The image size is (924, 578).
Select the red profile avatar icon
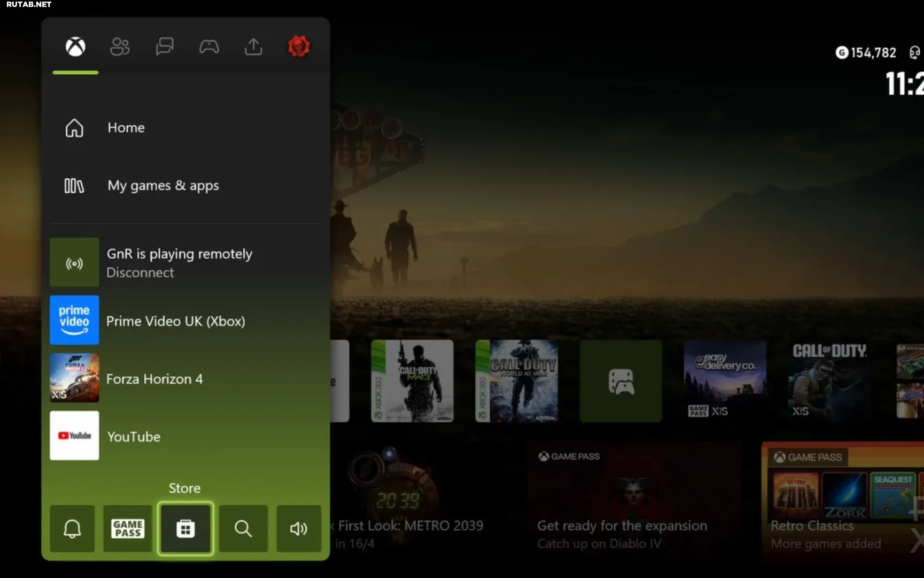tap(298, 47)
